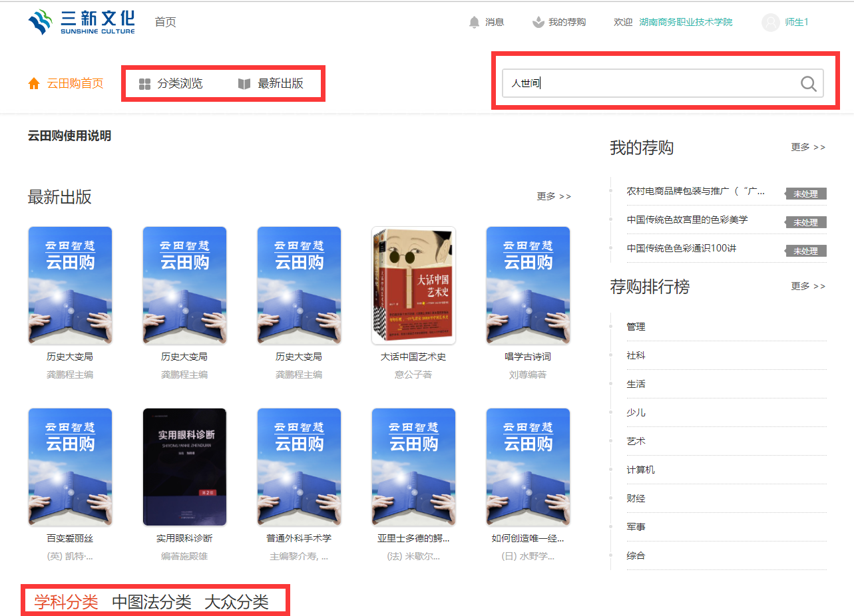Switch to the 大众分类 tab

click(236, 602)
